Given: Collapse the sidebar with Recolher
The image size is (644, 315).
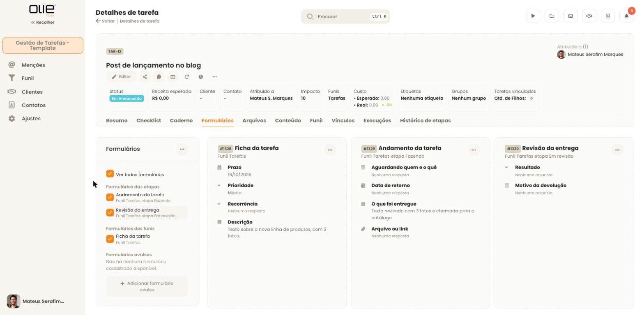Looking at the screenshot, I should [43, 23].
